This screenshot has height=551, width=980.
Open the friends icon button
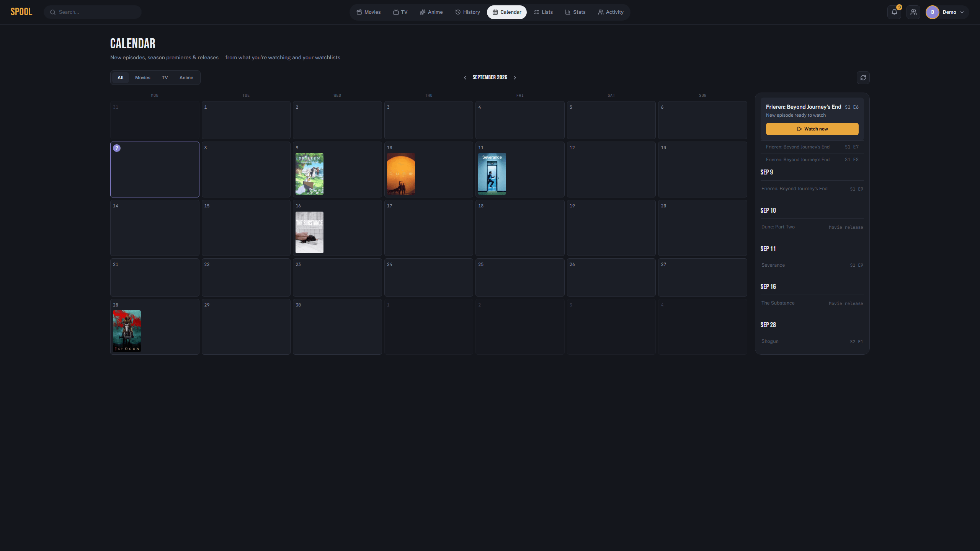(x=913, y=12)
